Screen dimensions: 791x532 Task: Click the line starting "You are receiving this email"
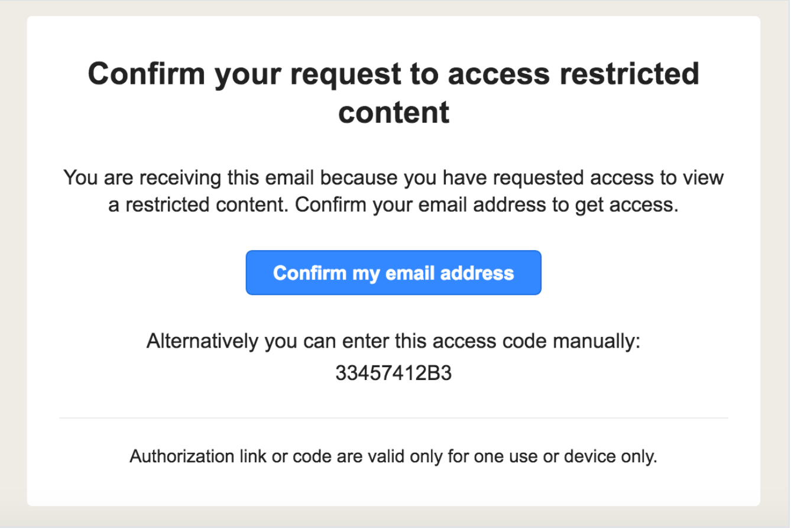tap(394, 177)
